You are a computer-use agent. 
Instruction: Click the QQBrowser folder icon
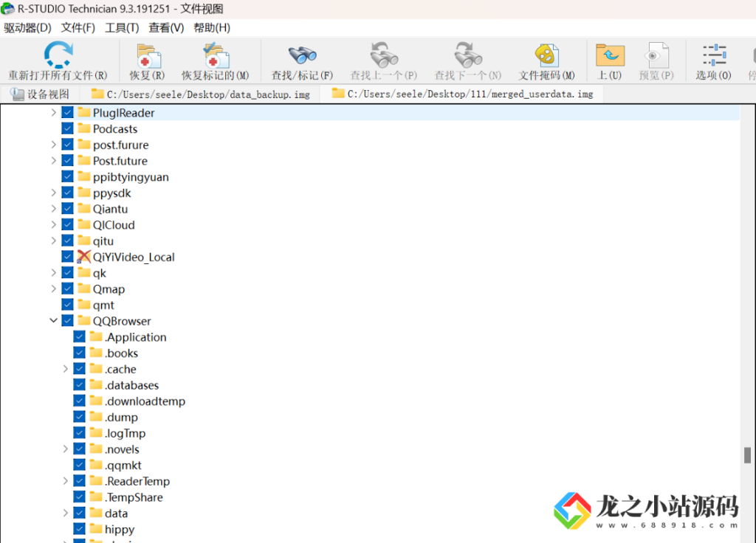pyautogui.click(x=84, y=320)
